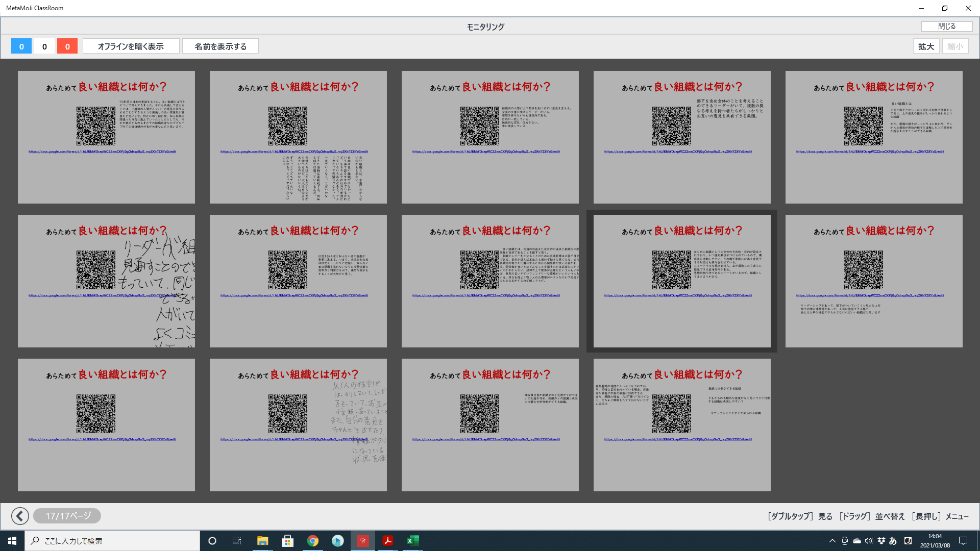Click the back arrow page navigation icon

point(20,516)
